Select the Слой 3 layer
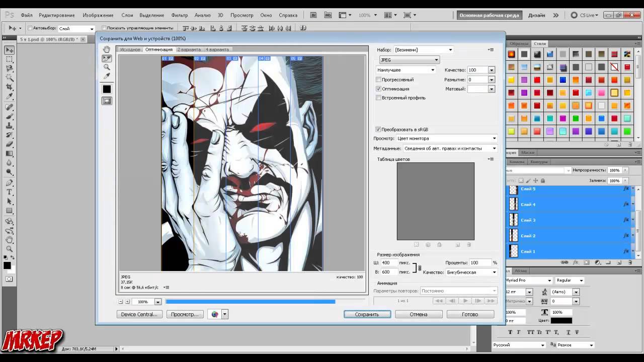This screenshot has width=644, height=362. tap(569, 220)
